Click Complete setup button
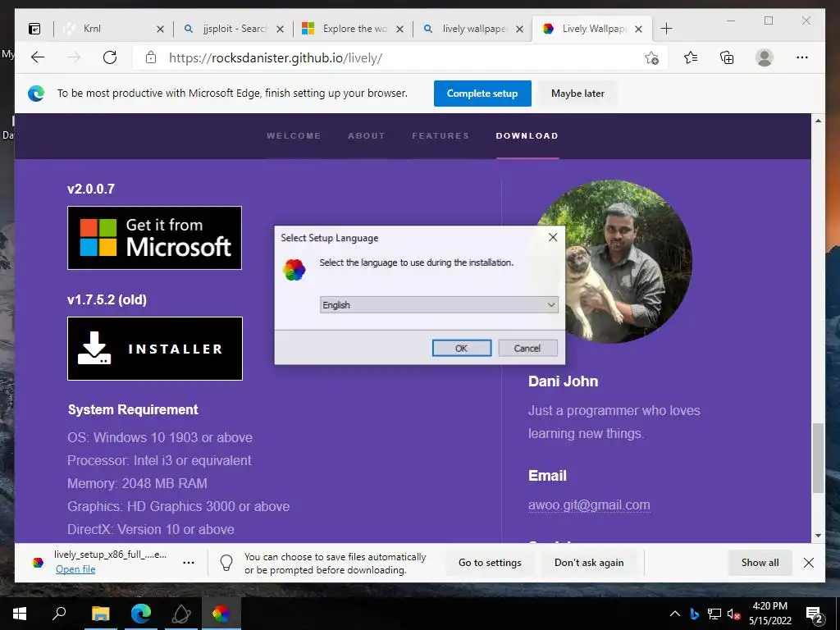The width and height of the screenshot is (840, 630). 482,94
